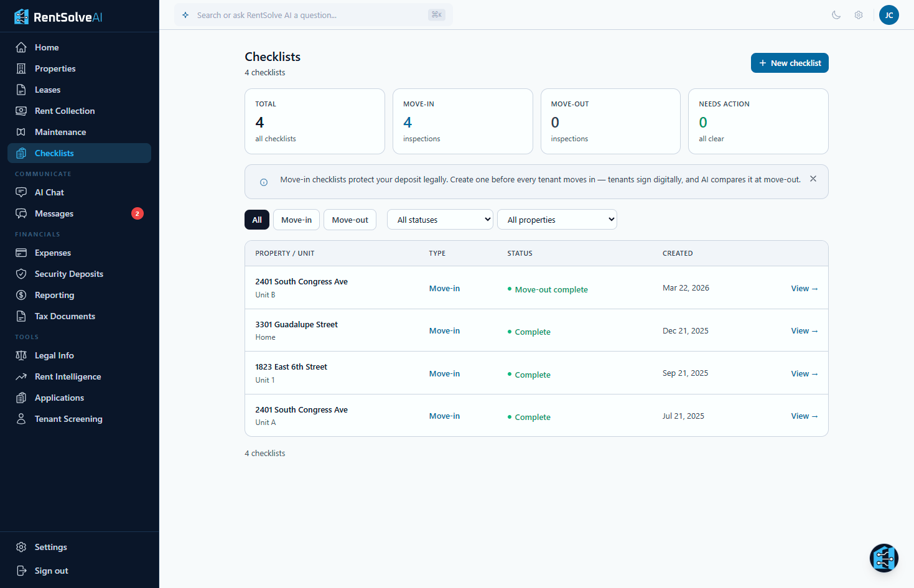Screen dimensions: 914x588
Task: Select the Move-out filter pill
Action: (350, 220)
